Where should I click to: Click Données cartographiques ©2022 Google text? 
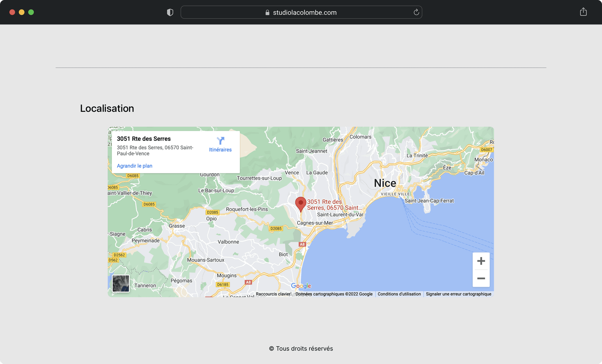tap(334, 294)
